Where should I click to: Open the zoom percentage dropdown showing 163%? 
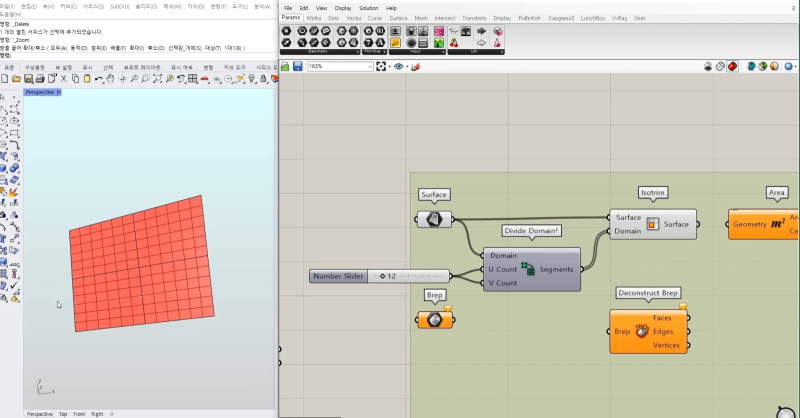371,66
